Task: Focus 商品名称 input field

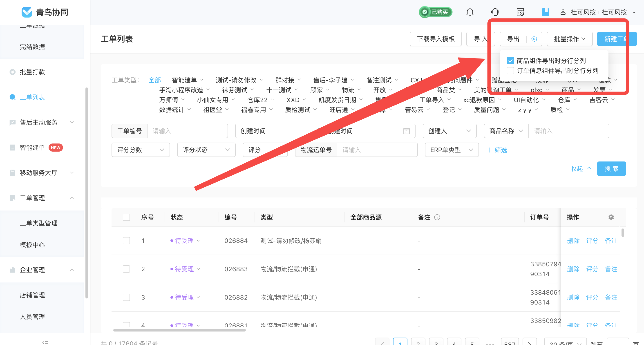Action: click(x=569, y=131)
